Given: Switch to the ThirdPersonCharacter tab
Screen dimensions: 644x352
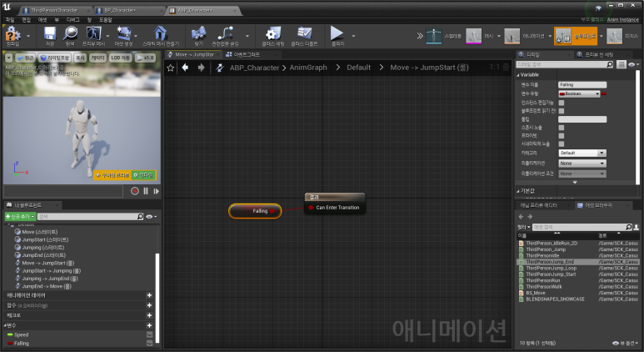Looking at the screenshot, I should [54, 10].
